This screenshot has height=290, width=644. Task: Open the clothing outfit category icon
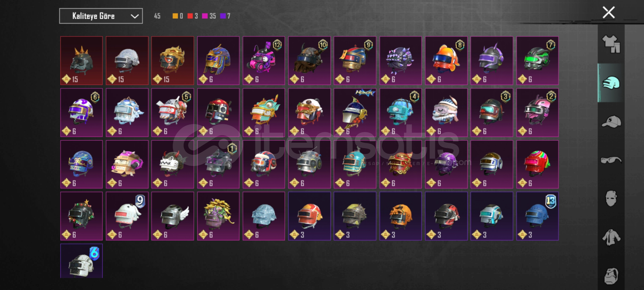611,44
